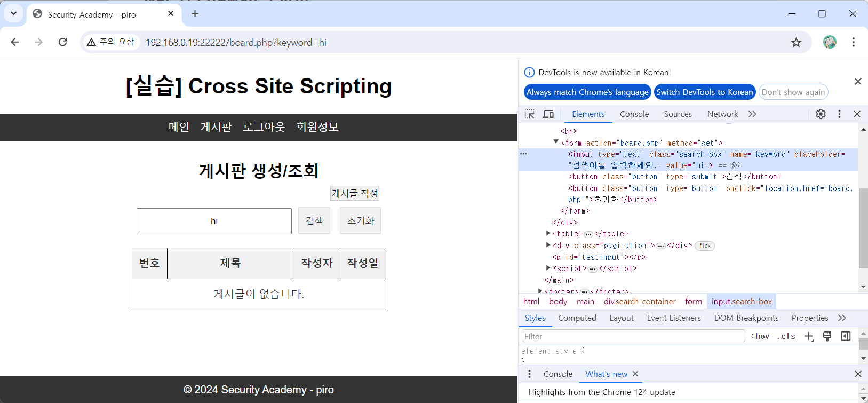Select the drawer Console tab
Viewport: 868px width, 403px height.
(558, 374)
